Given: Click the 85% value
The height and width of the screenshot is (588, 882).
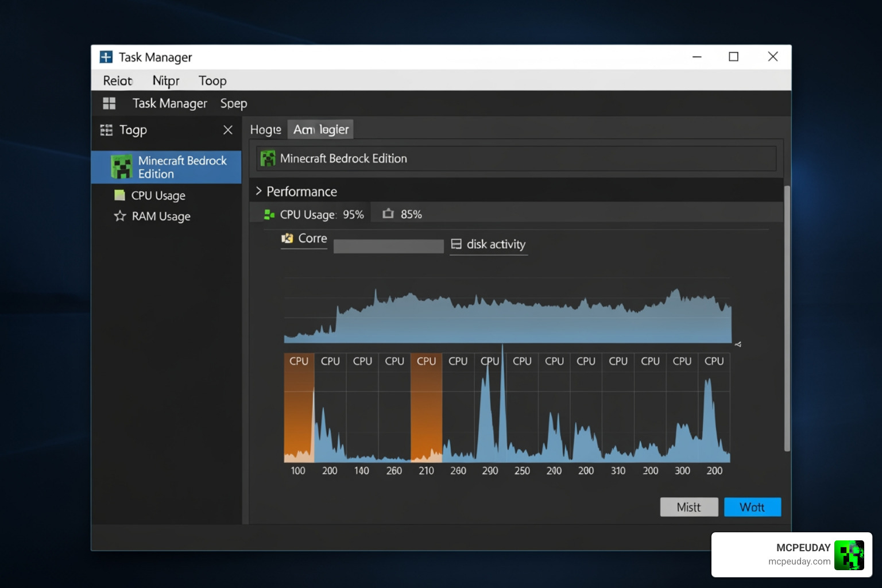Looking at the screenshot, I should pos(411,214).
